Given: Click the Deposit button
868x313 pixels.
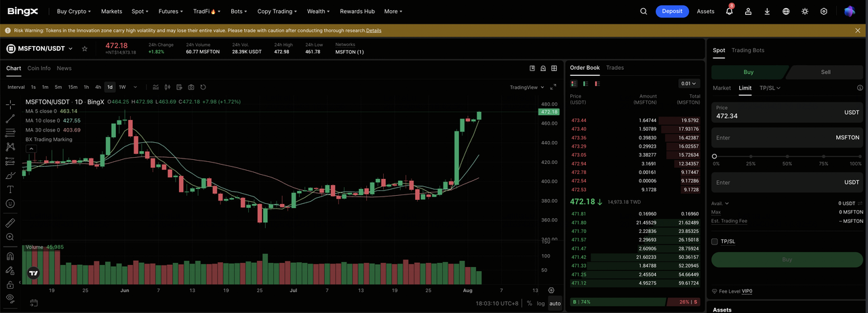Looking at the screenshot, I should coord(672,12).
